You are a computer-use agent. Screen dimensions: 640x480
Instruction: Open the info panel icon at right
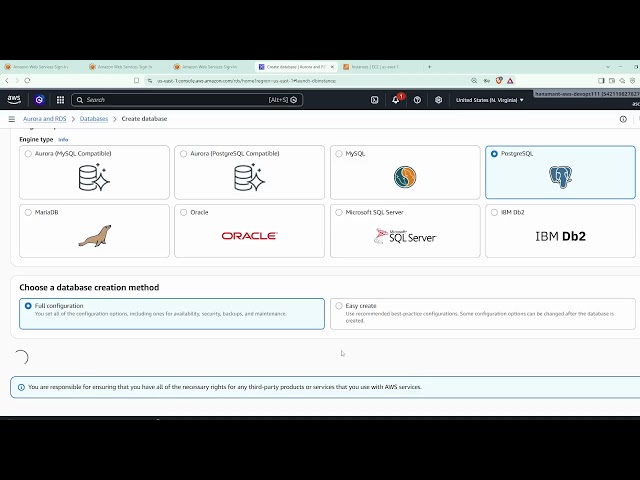point(623,119)
